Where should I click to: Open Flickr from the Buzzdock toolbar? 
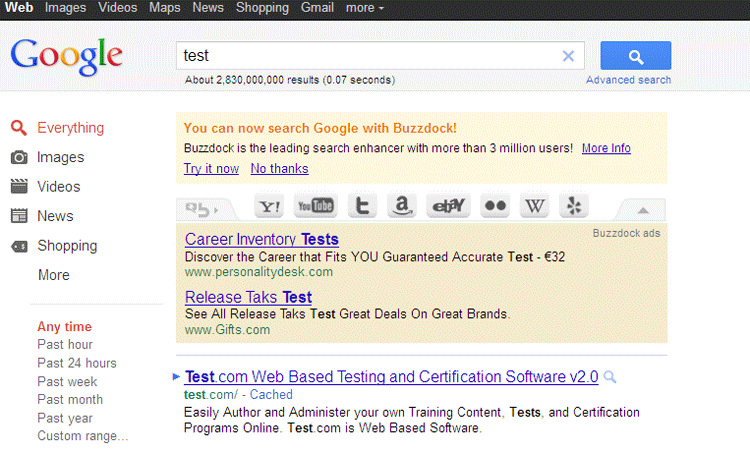coord(495,207)
